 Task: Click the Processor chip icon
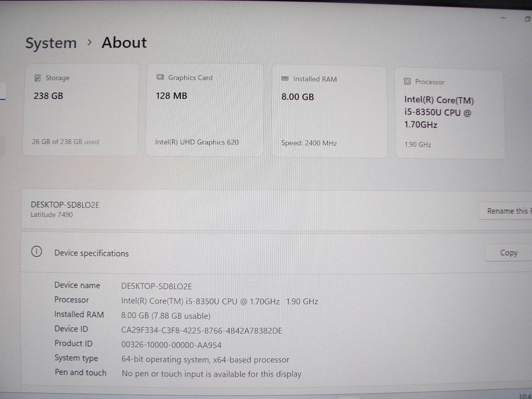(x=407, y=81)
